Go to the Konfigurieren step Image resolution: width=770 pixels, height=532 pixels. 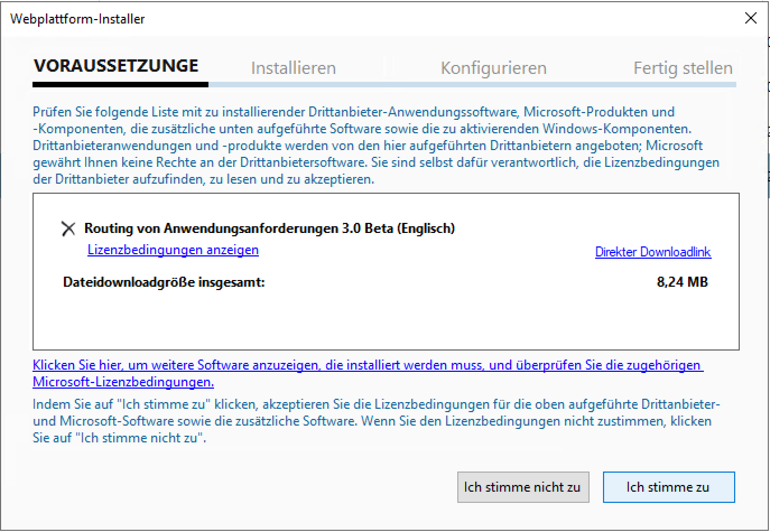pos(493,68)
